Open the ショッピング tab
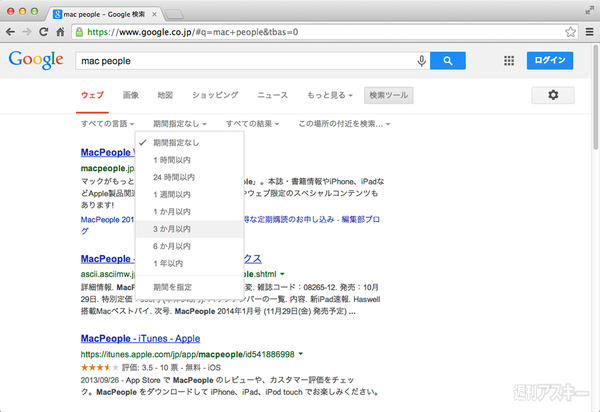Image resolution: width=600 pixels, height=412 pixels. coord(215,95)
